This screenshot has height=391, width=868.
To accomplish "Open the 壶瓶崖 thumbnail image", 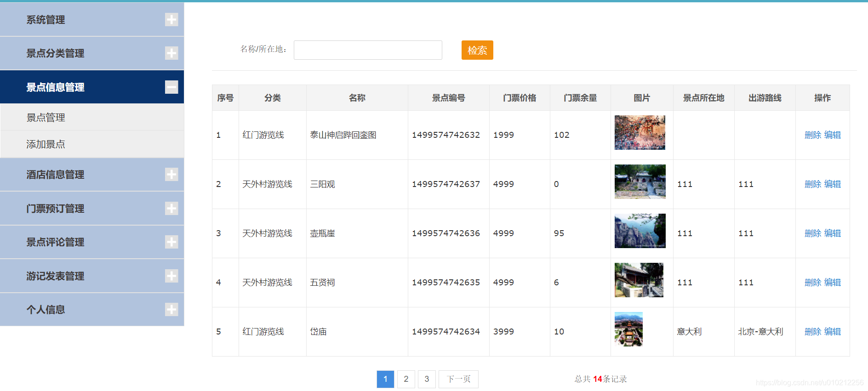I will [640, 231].
